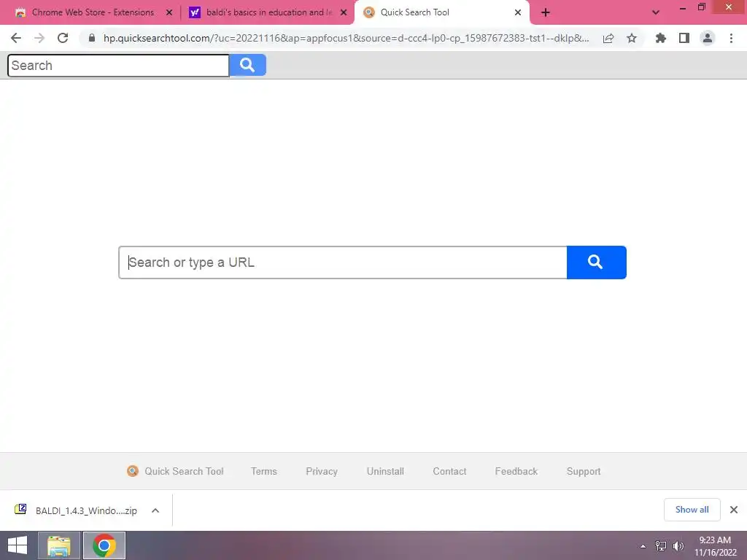Viewport: 747px width, 560px height.
Task: Open the Extensions puzzle icon
Action: coord(661,38)
